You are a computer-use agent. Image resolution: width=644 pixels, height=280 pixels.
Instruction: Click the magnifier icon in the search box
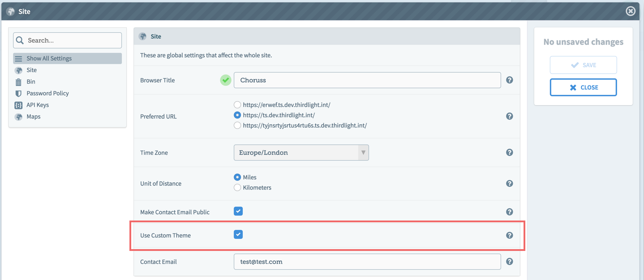click(x=20, y=40)
